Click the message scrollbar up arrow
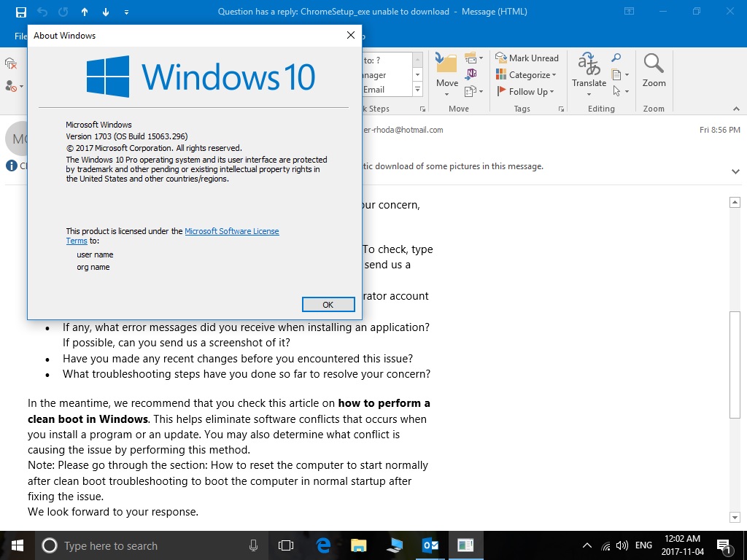This screenshot has width=747, height=560. pos(735,203)
